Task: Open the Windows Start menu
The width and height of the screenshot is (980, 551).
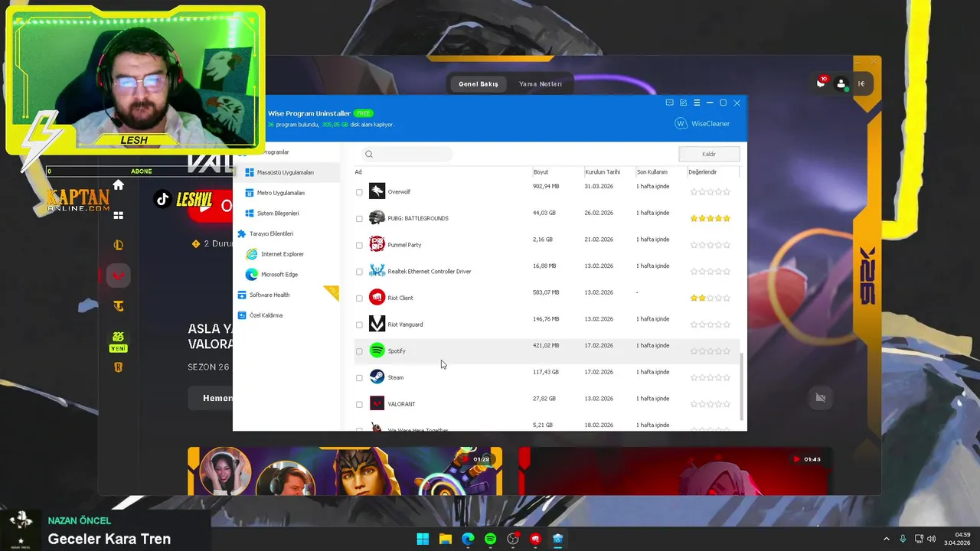Action: 423,539
